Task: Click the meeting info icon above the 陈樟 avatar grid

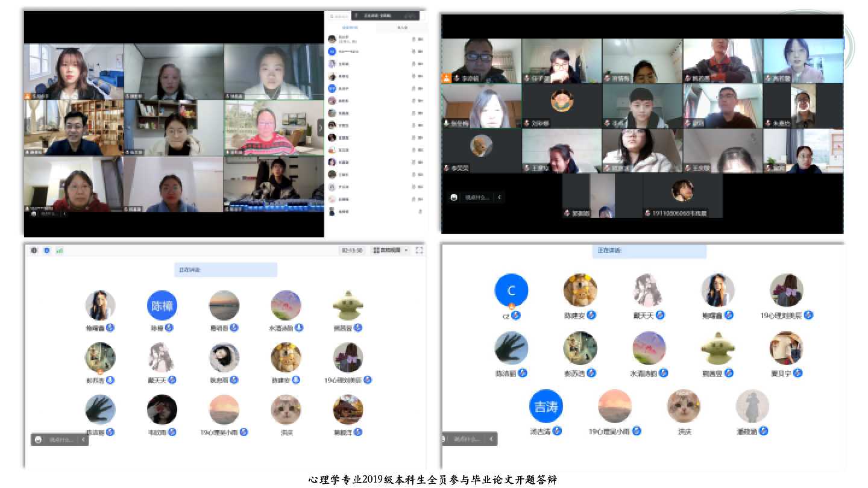Action: pyautogui.click(x=34, y=251)
